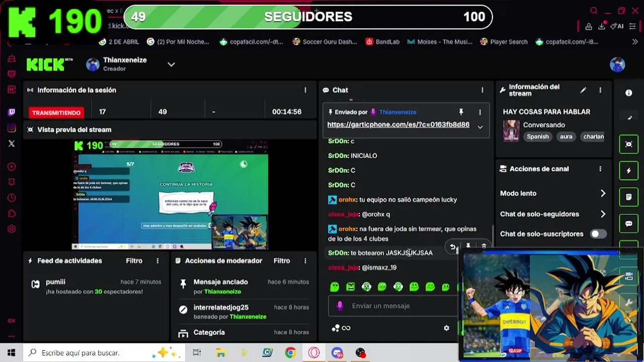Click the stream preview icon in right rail

coord(628,144)
